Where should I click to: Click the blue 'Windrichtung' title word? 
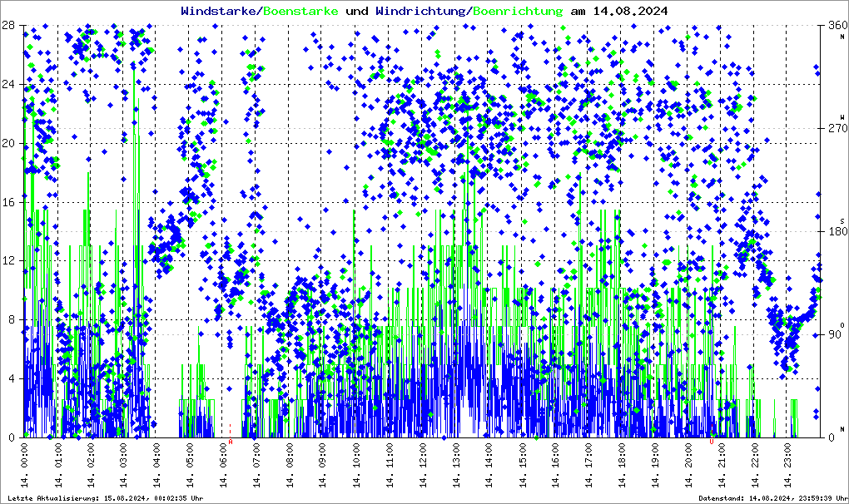click(x=420, y=11)
